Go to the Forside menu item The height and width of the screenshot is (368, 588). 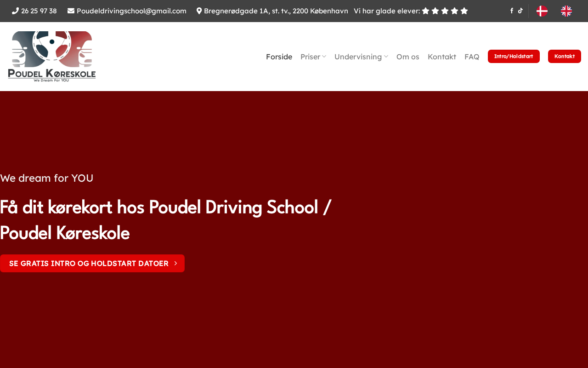click(279, 57)
